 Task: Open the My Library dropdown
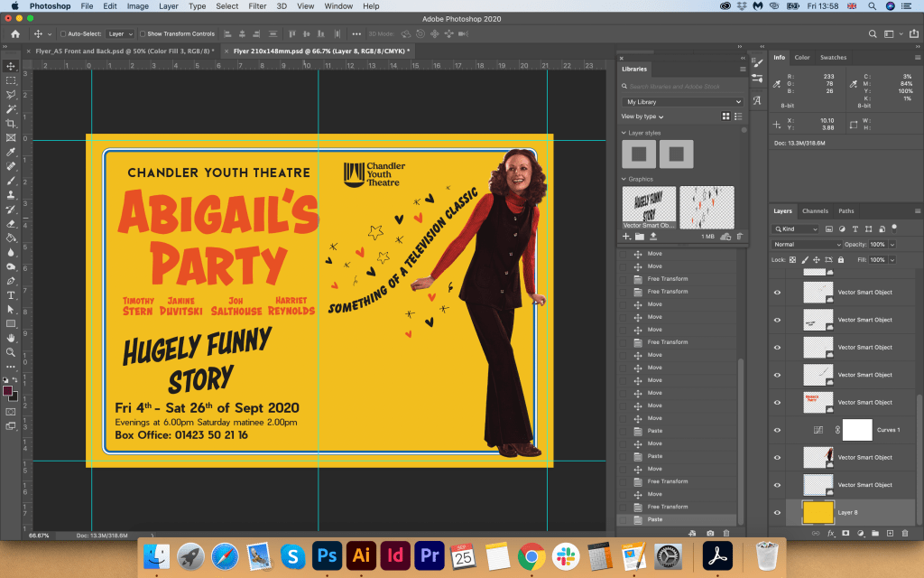click(x=682, y=102)
